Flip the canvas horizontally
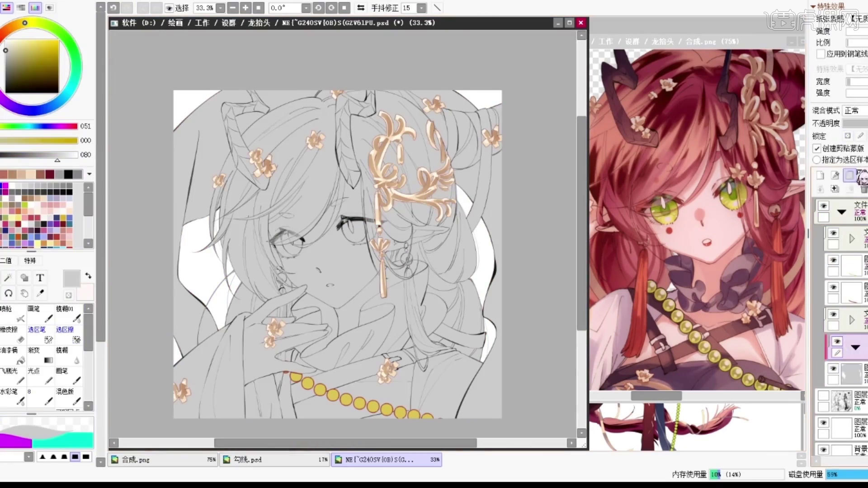 pyautogui.click(x=361, y=8)
